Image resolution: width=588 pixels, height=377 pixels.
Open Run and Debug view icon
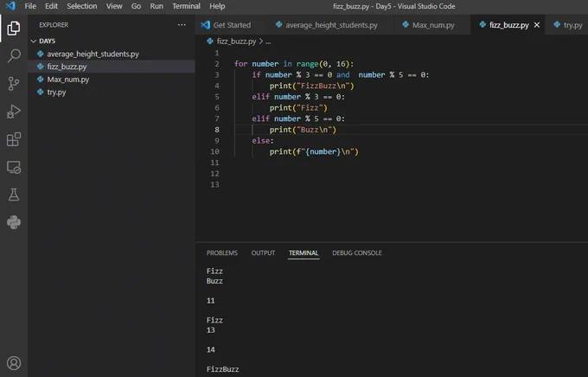point(14,112)
